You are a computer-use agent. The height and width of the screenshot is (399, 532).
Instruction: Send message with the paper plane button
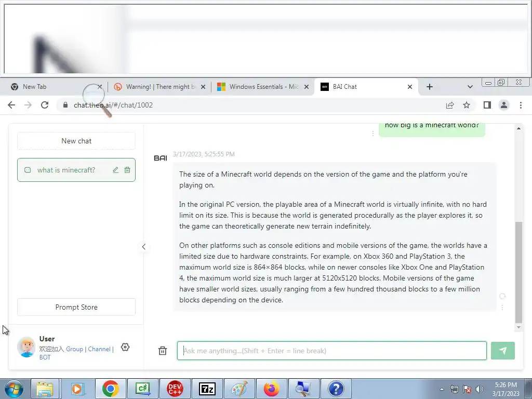click(x=502, y=351)
